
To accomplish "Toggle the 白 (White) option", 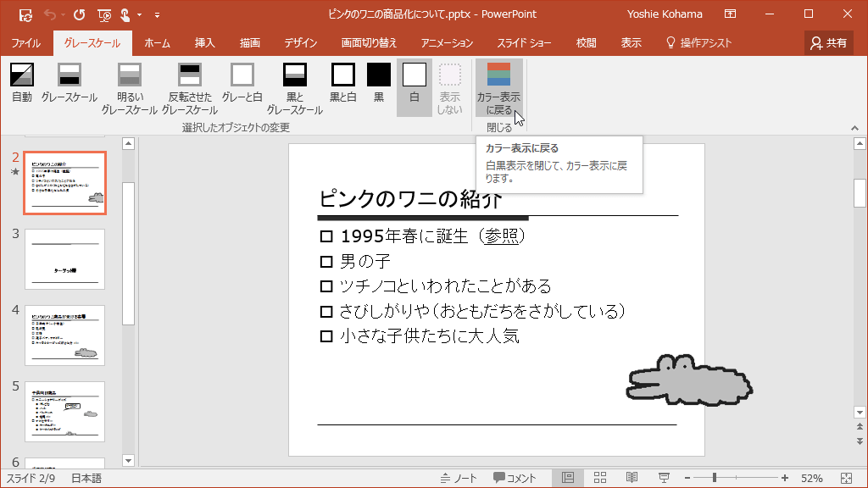I will pyautogui.click(x=415, y=84).
